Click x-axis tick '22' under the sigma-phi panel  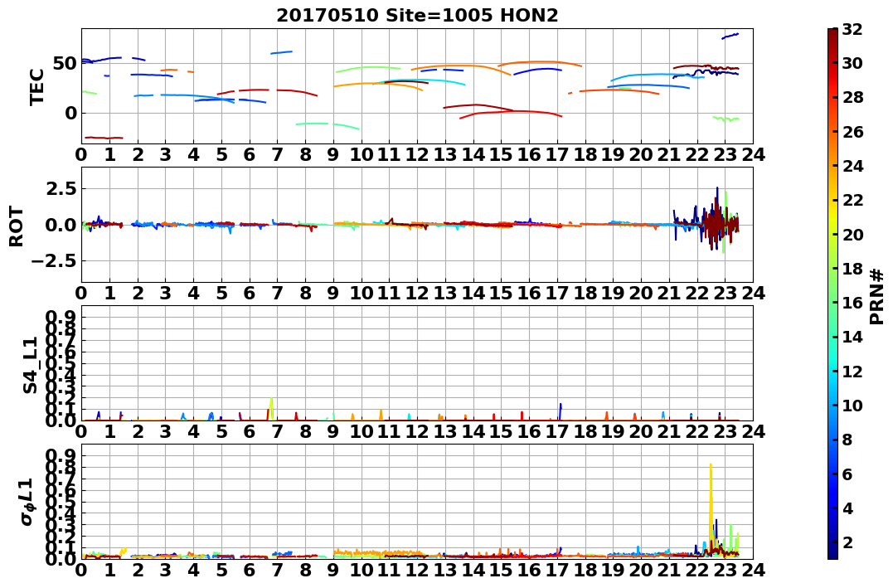click(x=696, y=571)
